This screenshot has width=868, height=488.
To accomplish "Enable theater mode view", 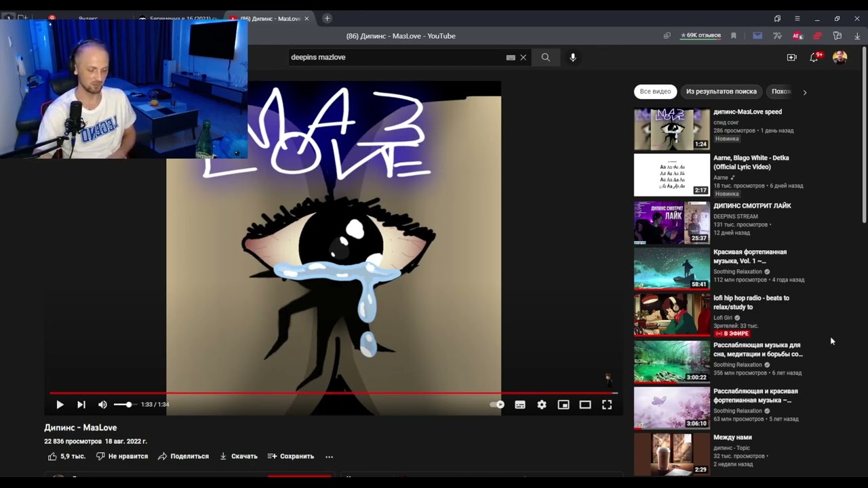I will pyautogui.click(x=585, y=405).
